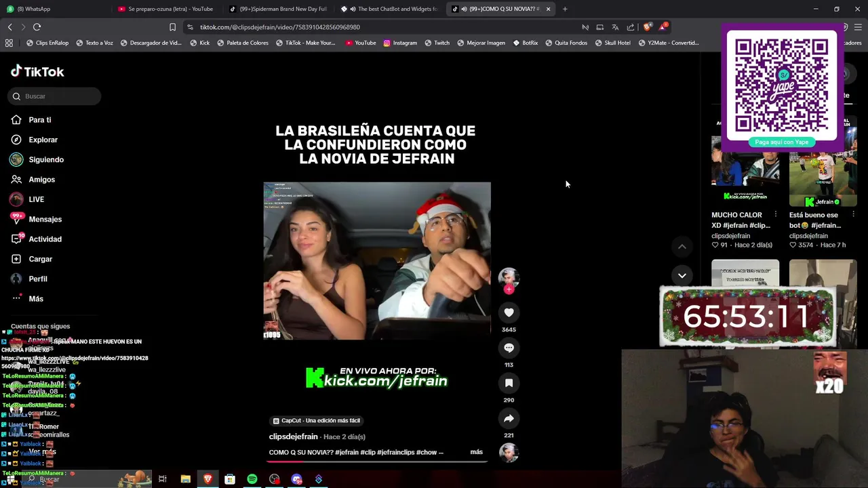Image resolution: width=868 pixels, height=488 pixels.
Task: Open Clips EnRalop bookmark
Action: coord(47,43)
